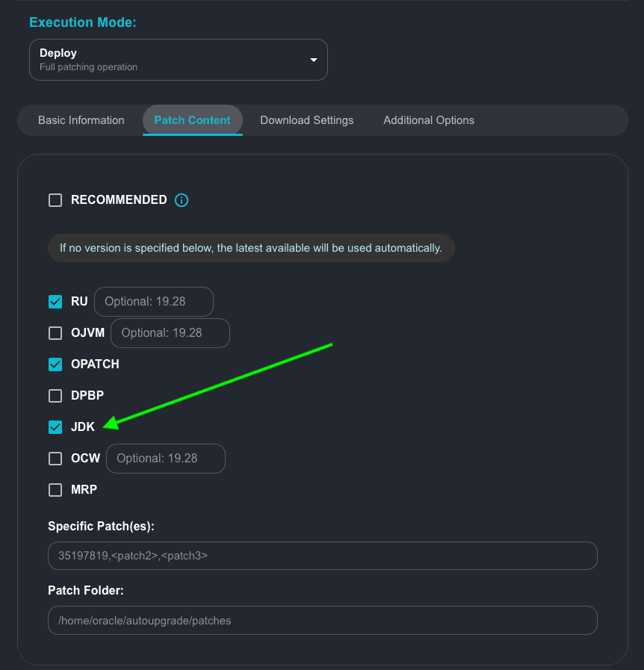Image resolution: width=644 pixels, height=670 pixels.
Task: Open the Execution Mode dropdown arrow
Action: [314, 60]
